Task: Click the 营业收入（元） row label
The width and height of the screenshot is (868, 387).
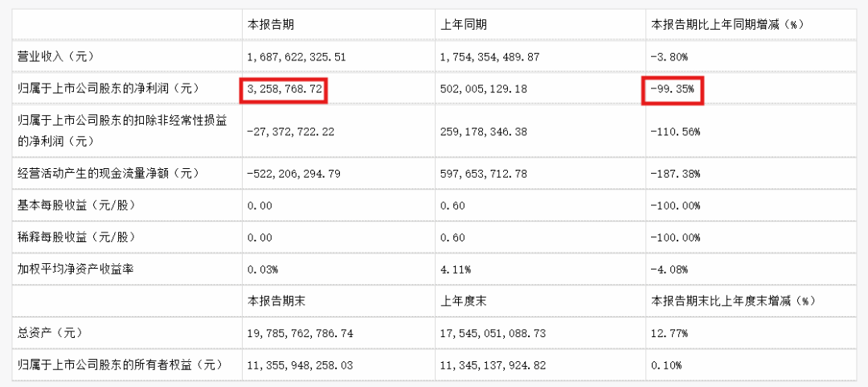Action: 56,56
